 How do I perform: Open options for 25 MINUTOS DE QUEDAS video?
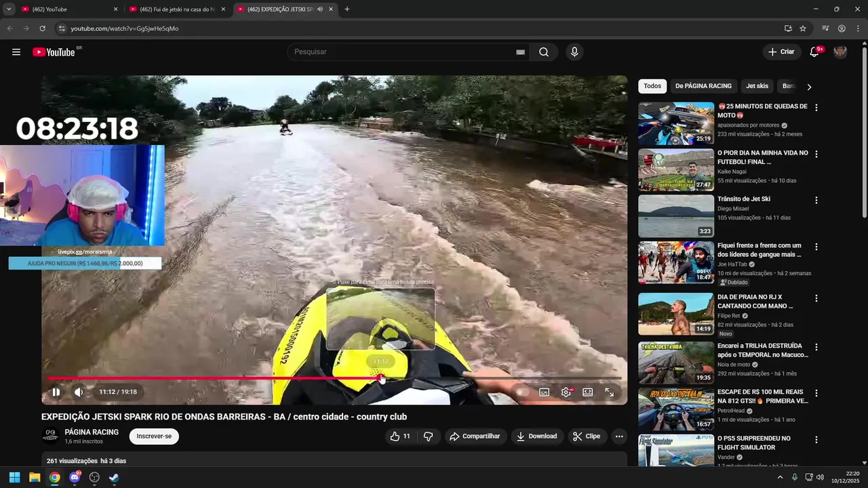coord(816,107)
